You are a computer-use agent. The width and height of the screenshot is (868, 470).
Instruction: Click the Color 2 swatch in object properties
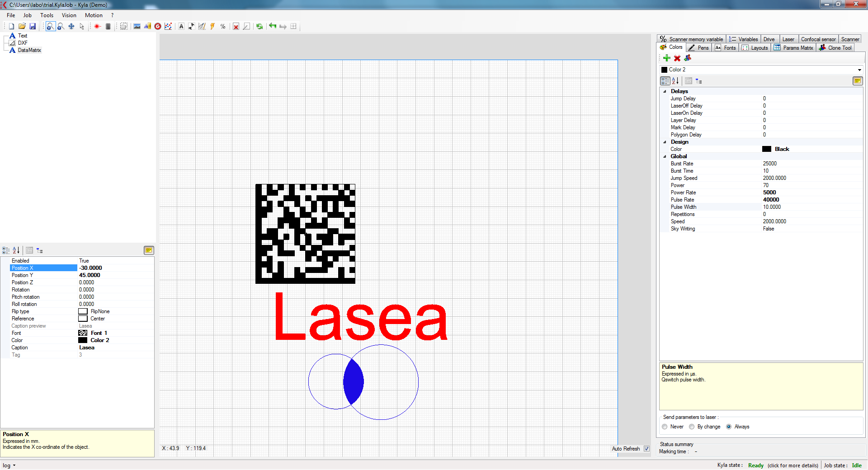pyautogui.click(x=83, y=340)
